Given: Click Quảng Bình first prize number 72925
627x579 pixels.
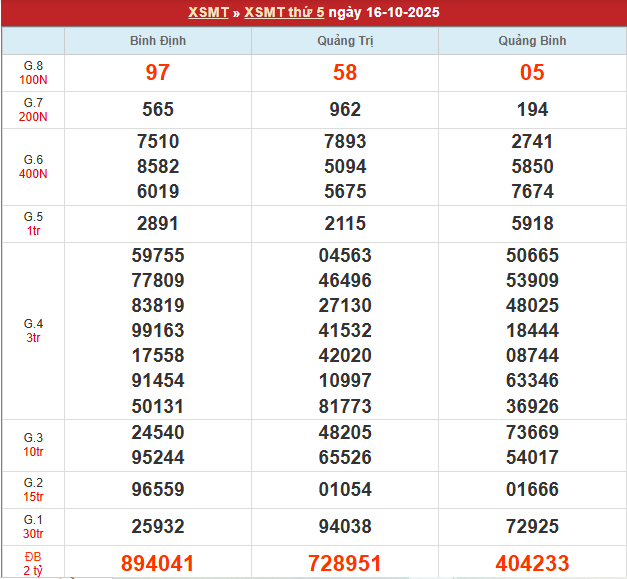Looking at the screenshot, I should pos(532,526).
